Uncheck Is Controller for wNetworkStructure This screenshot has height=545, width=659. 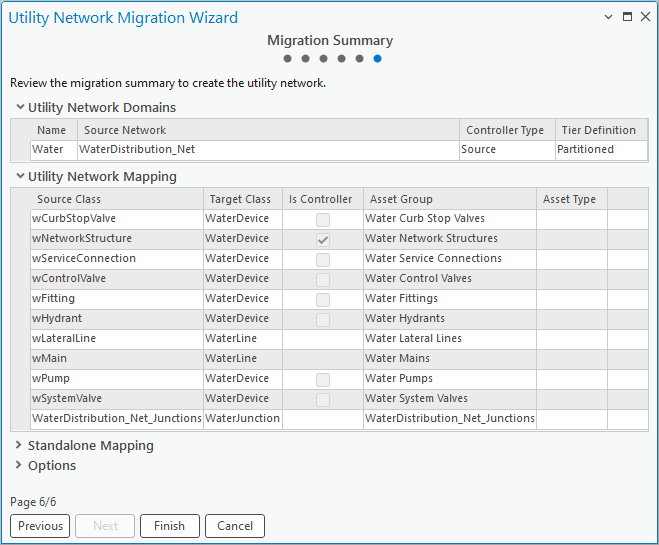(x=323, y=239)
